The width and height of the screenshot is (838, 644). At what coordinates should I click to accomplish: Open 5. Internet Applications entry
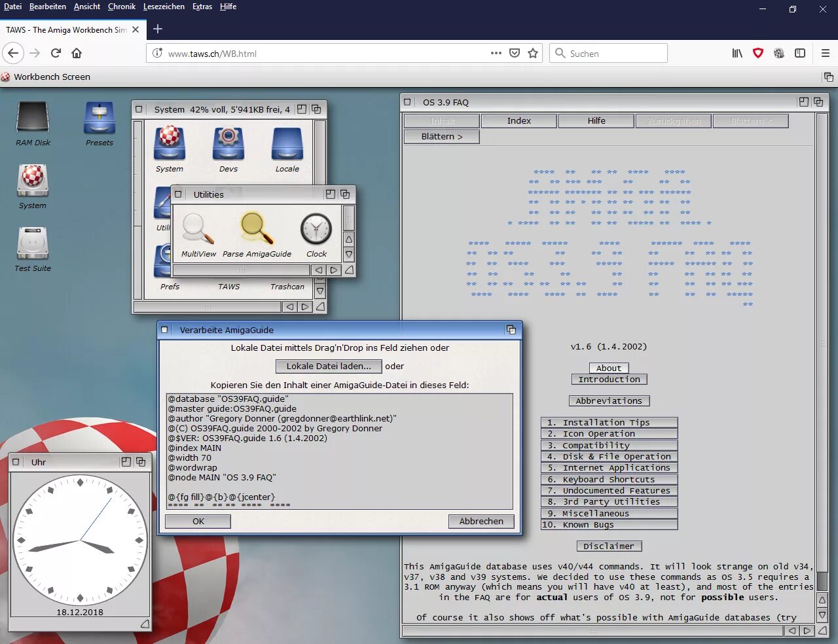pos(610,468)
